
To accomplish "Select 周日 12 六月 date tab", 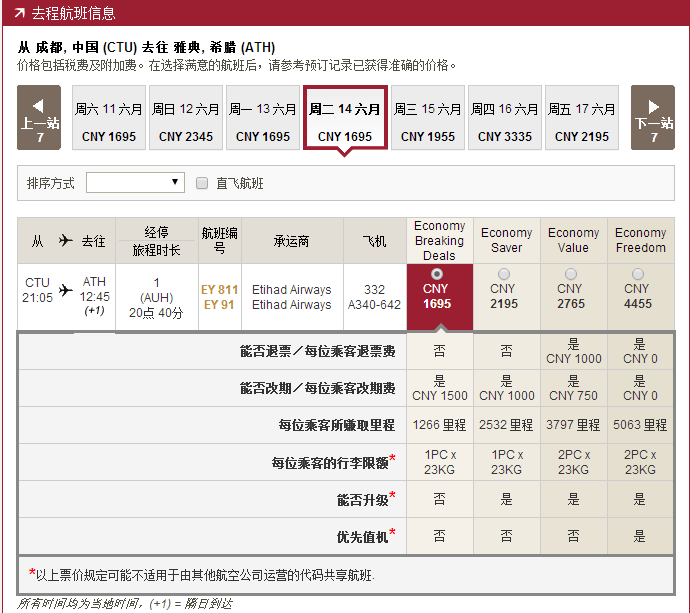I will (x=186, y=117).
